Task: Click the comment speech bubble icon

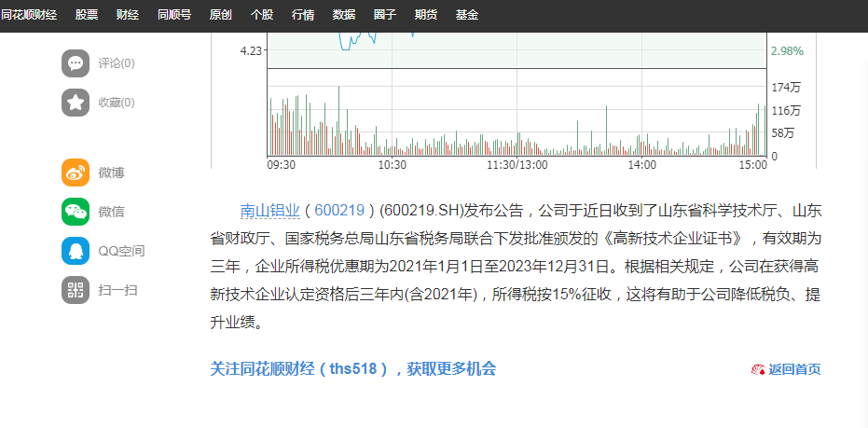Action: 76,63
